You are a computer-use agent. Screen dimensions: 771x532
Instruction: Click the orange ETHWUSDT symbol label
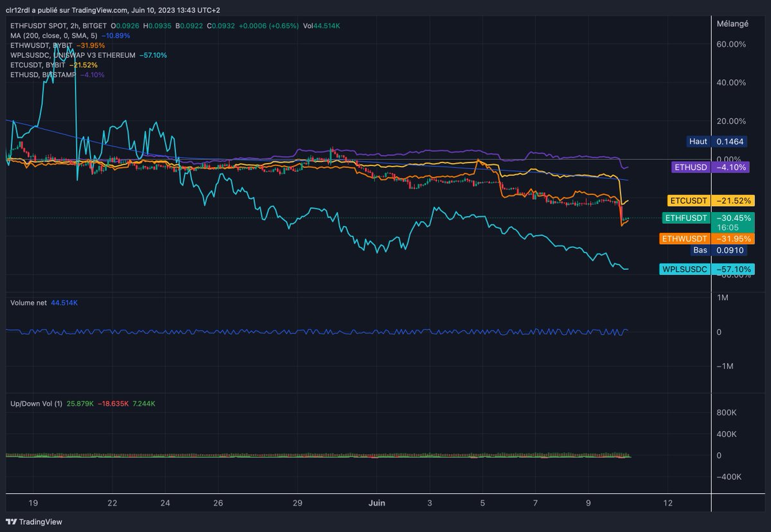point(686,238)
